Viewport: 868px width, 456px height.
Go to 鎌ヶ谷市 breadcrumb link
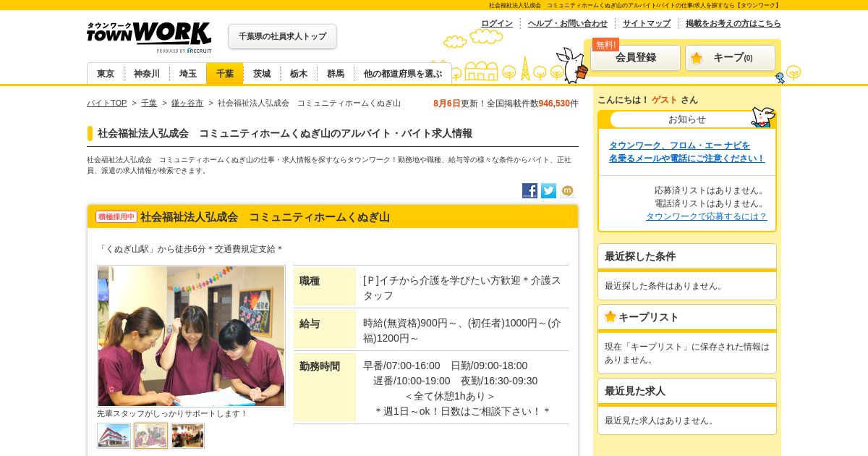pos(187,104)
